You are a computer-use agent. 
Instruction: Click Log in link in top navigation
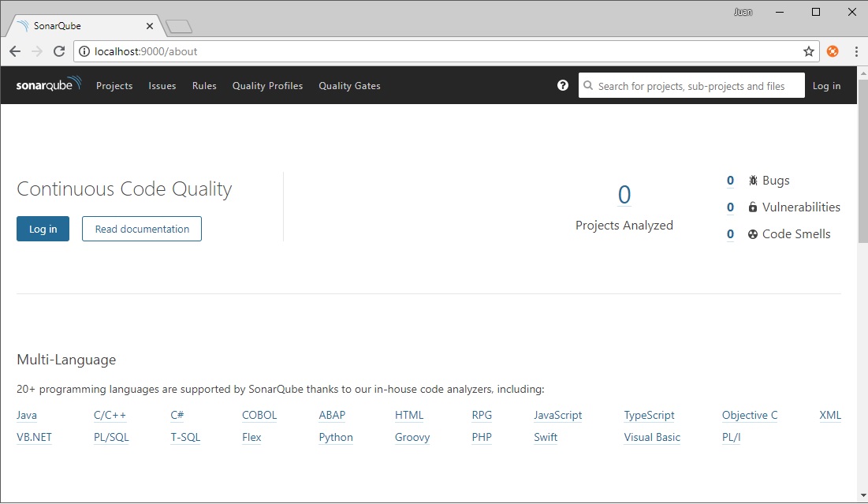click(x=826, y=86)
